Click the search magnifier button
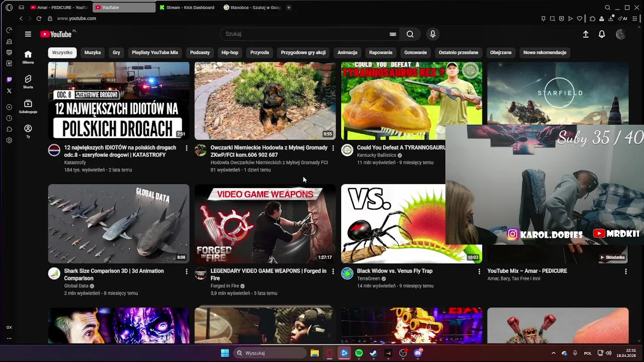Screen dimensions: 644x362 pos(410,34)
